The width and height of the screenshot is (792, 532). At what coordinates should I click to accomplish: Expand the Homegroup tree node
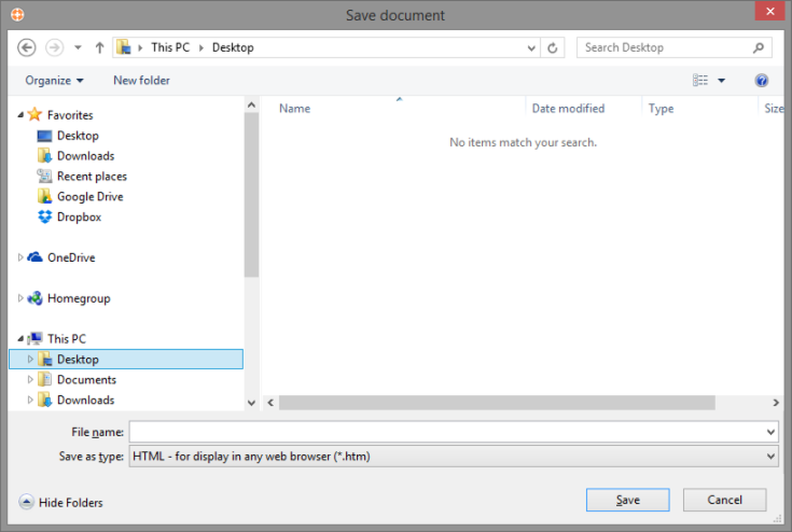[20, 298]
